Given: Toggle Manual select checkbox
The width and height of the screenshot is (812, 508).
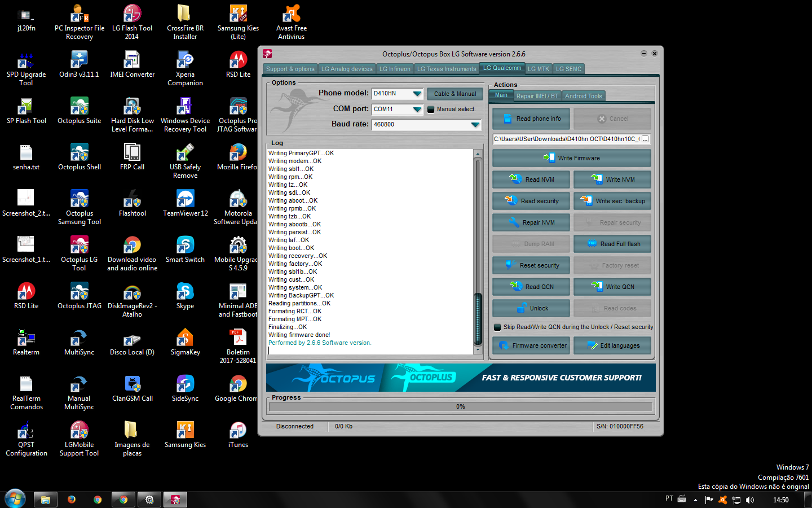Looking at the screenshot, I should 431,110.
